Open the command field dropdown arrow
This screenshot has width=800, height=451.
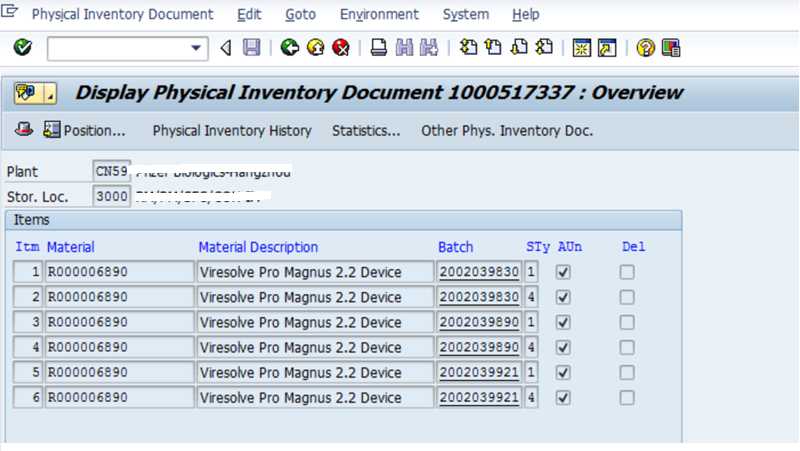196,48
